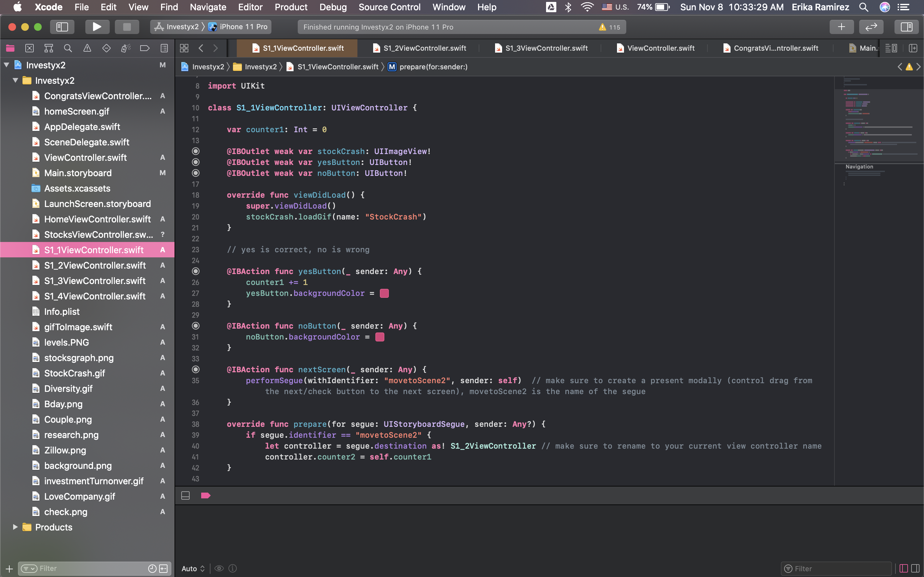Open the Breakpoint navigator icon
The image size is (924, 577).
coord(145,48)
